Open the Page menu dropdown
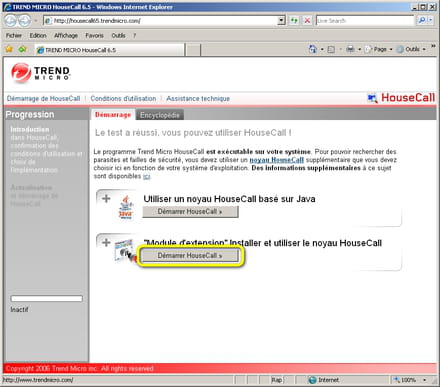 (378, 49)
